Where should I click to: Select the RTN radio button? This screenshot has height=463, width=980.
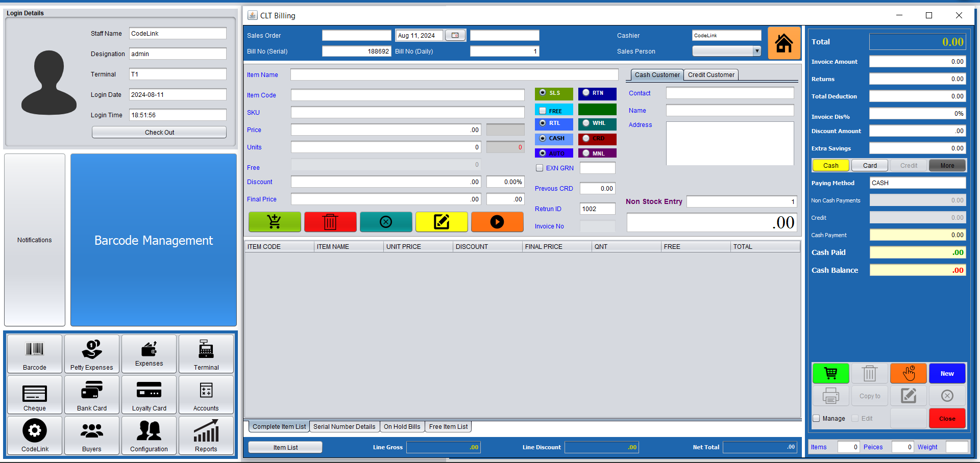(x=586, y=93)
